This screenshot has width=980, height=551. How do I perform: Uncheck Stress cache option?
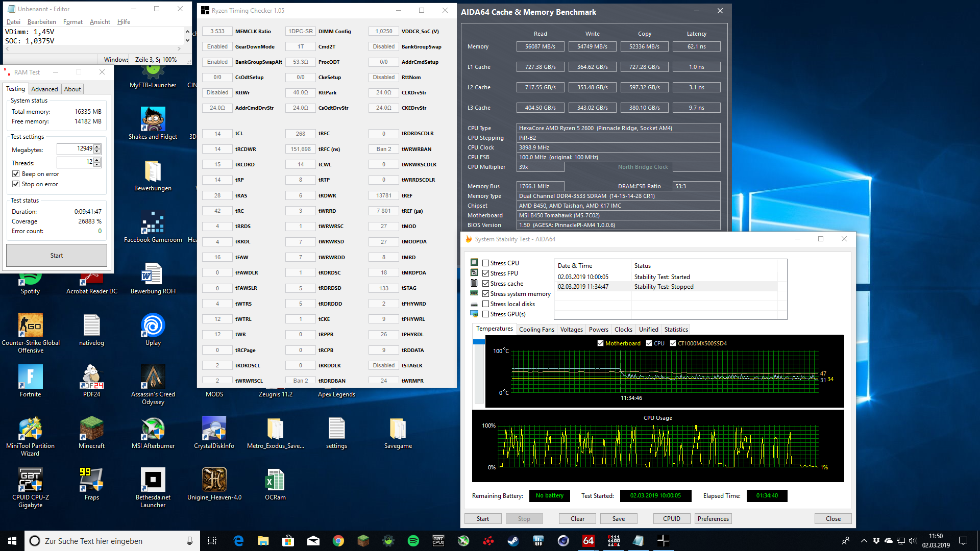486,284
